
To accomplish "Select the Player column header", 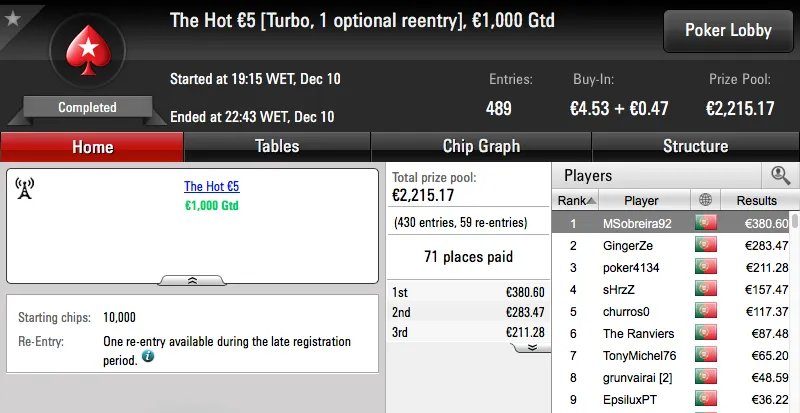I will click(x=641, y=200).
